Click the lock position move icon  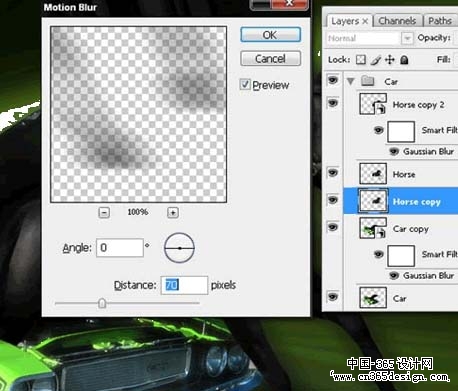point(390,60)
